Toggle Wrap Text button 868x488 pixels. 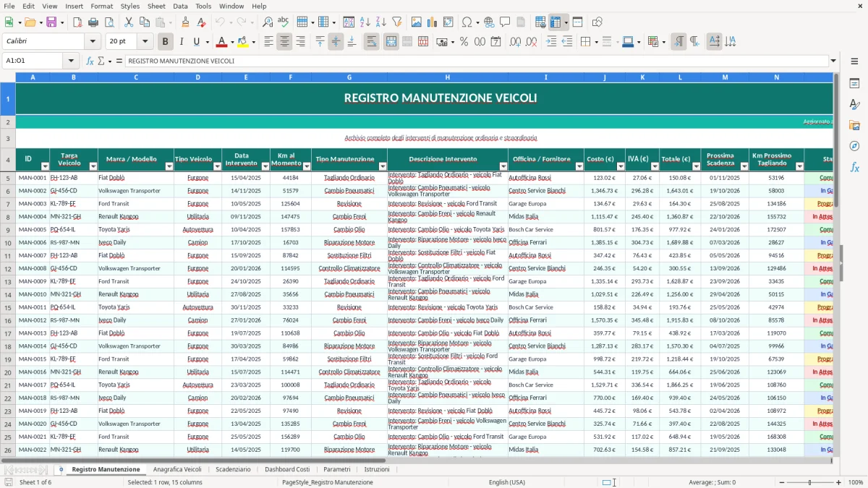[x=372, y=42]
